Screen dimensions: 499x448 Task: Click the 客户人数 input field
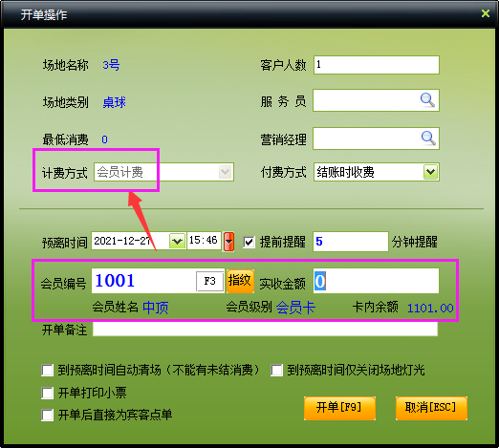[x=377, y=65]
